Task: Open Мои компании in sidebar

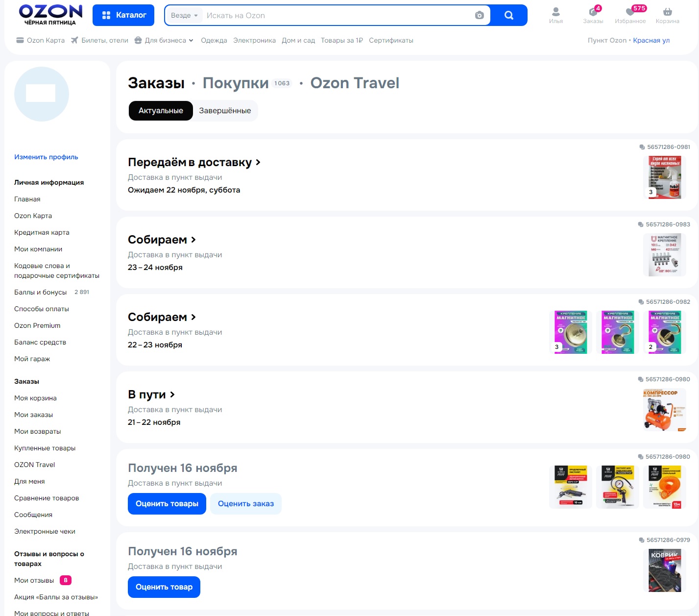Action: [x=38, y=249]
